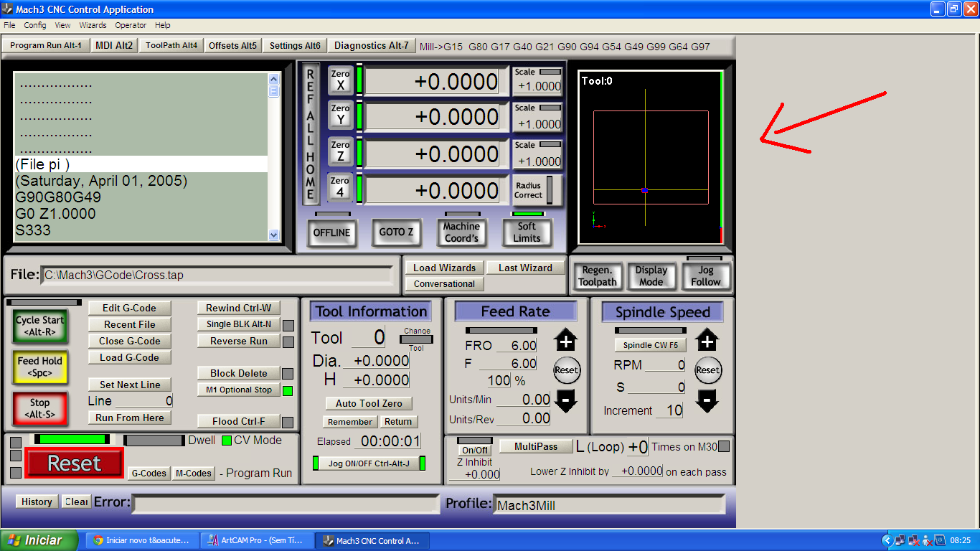Click the GOTO Z button
The width and height of the screenshot is (980, 551).
coord(396,232)
